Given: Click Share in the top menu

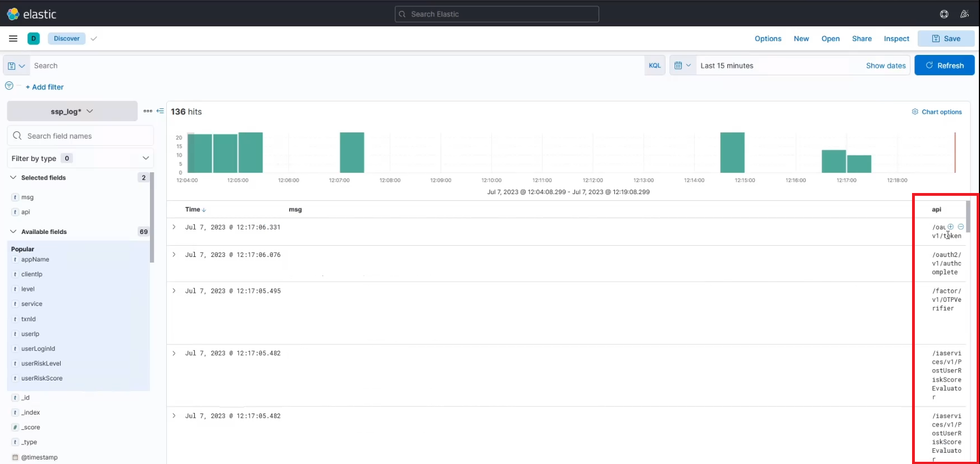Looking at the screenshot, I should point(862,39).
